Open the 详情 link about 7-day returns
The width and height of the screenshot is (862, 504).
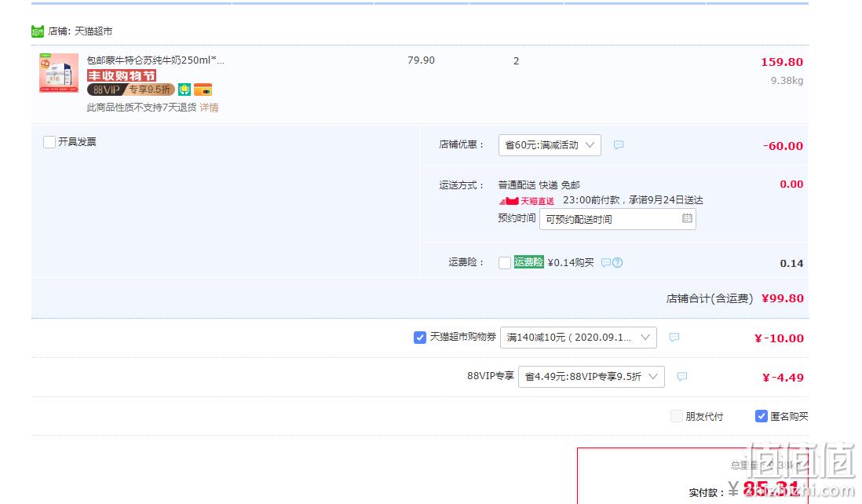pos(209,108)
